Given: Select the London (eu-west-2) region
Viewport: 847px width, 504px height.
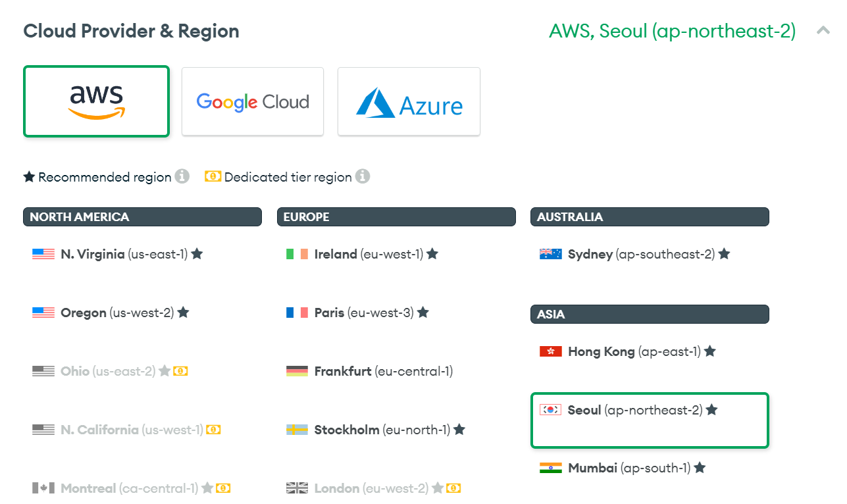Looking at the screenshot, I should click(396, 488).
